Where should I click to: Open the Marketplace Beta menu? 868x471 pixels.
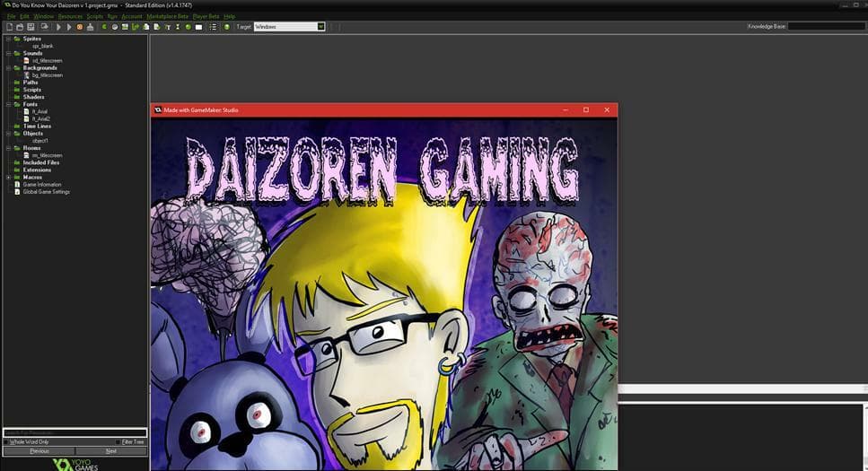click(x=168, y=17)
